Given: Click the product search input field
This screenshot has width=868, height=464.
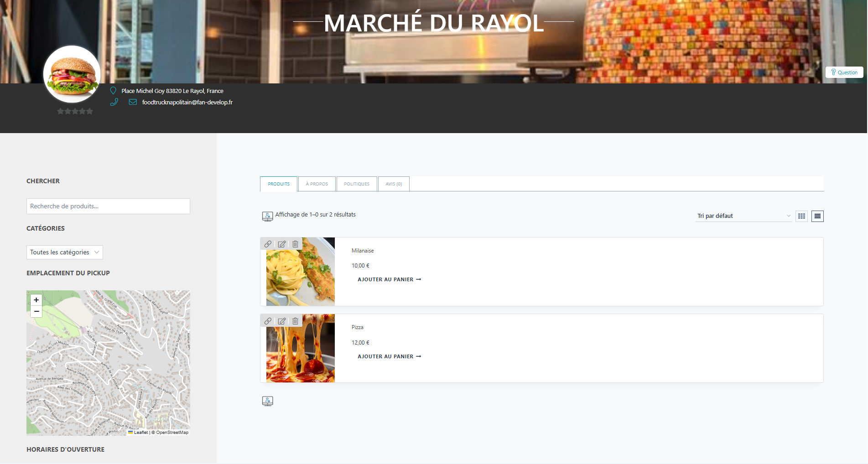Looking at the screenshot, I should [x=108, y=206].
